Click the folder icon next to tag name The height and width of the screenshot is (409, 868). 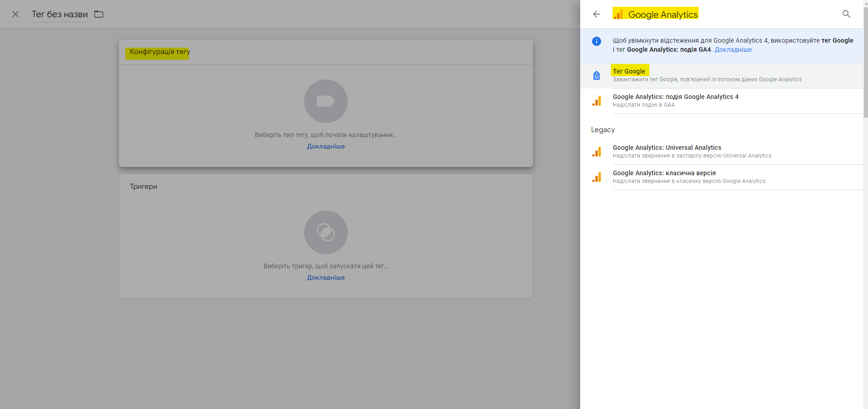tap(99, 14)
